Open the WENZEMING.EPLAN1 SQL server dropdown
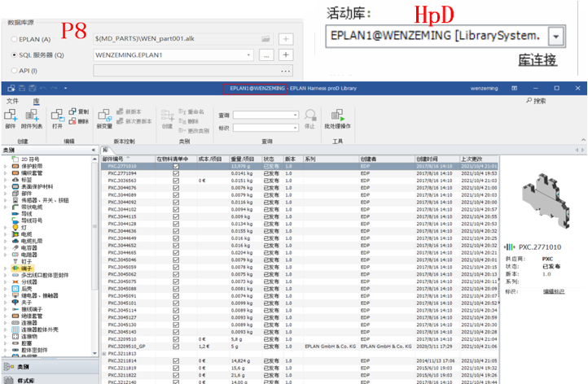 (x=248, y=55)
